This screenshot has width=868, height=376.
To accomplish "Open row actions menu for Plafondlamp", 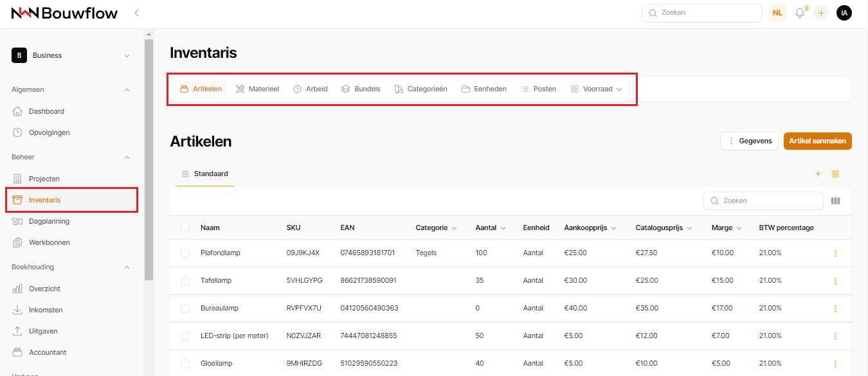I will pyautogui.click(x=835, y=253).
